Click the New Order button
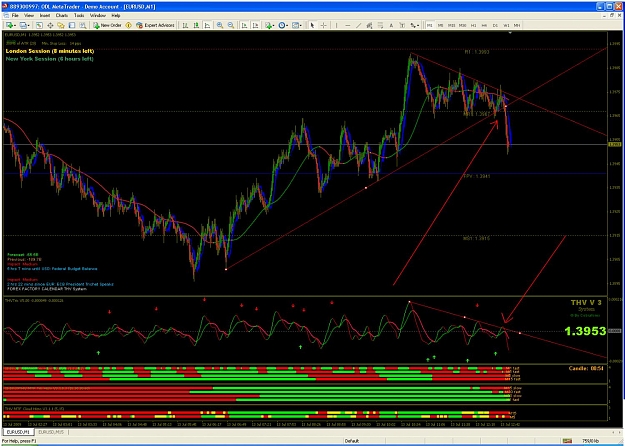625x446 pixels. click(x=107, y=25)
